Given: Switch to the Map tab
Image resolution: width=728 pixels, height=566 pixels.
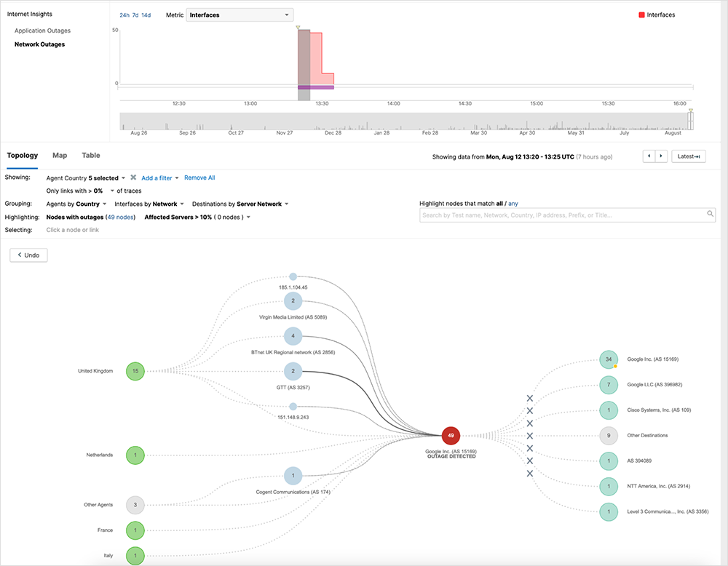Looking at the screenshot, I should pos(60,156).
